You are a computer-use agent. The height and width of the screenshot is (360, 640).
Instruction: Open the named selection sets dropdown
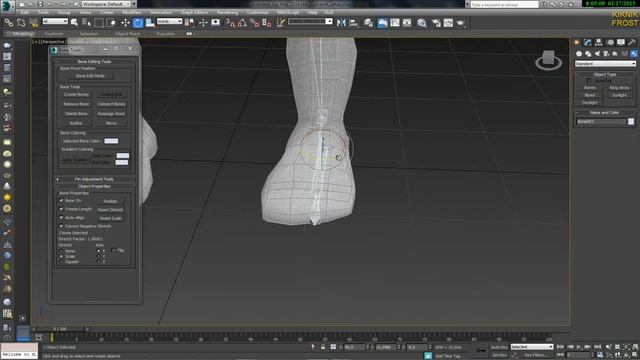click(x=310, y=21)
